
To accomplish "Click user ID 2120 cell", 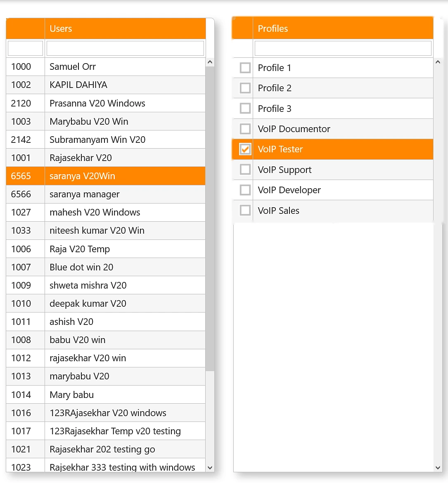I will (x=25, y=103).
